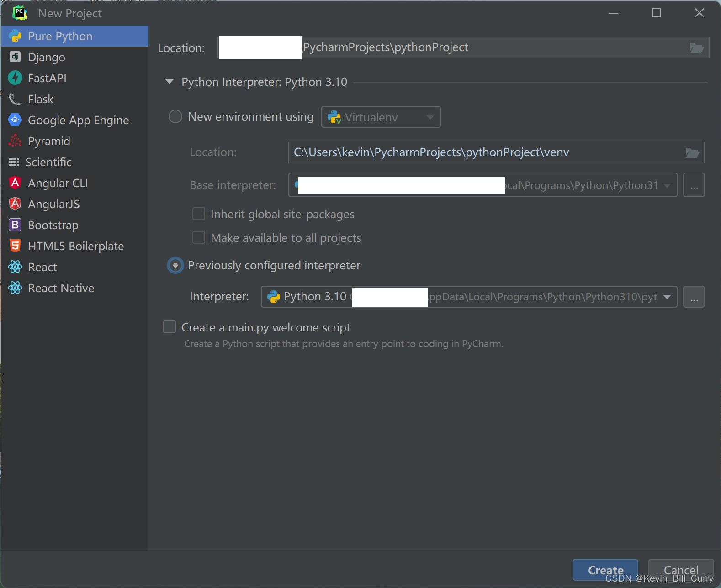
Task: Click the PyCharm logo in title bar
Action: tap(20, 13)
